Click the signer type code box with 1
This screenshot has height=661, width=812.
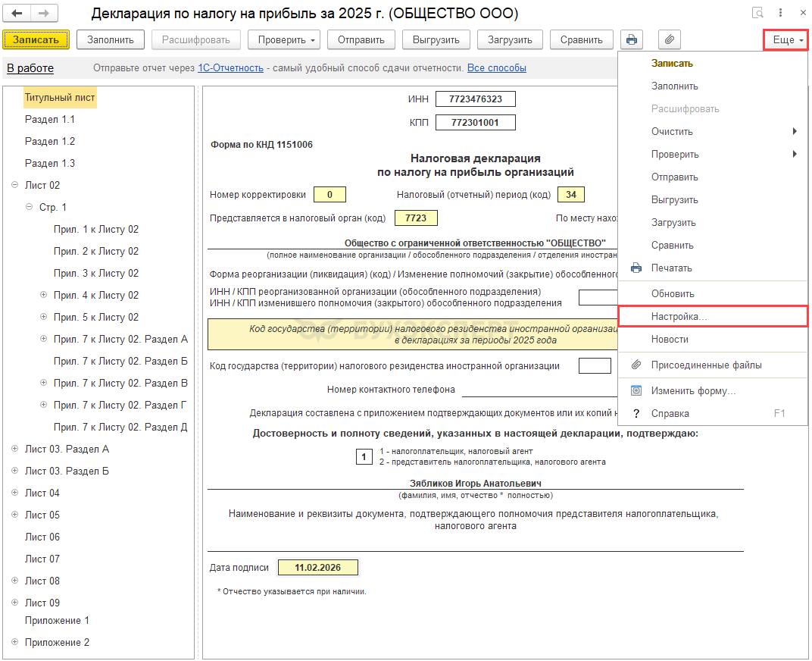[364, 456]
